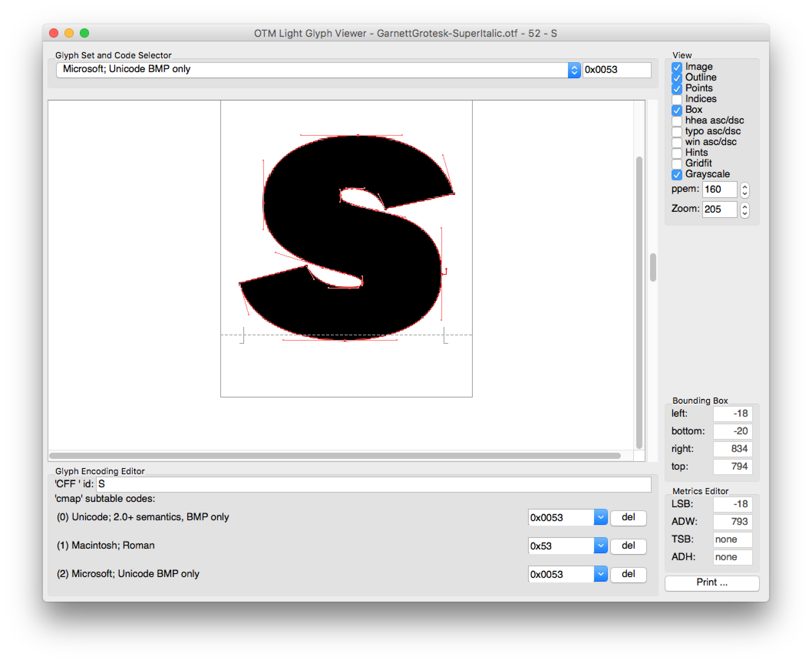Enable hhea asc/dsc checkbox
Image resolution: width=812 pixels, height=663 pixels.
(x=677, y=121)
